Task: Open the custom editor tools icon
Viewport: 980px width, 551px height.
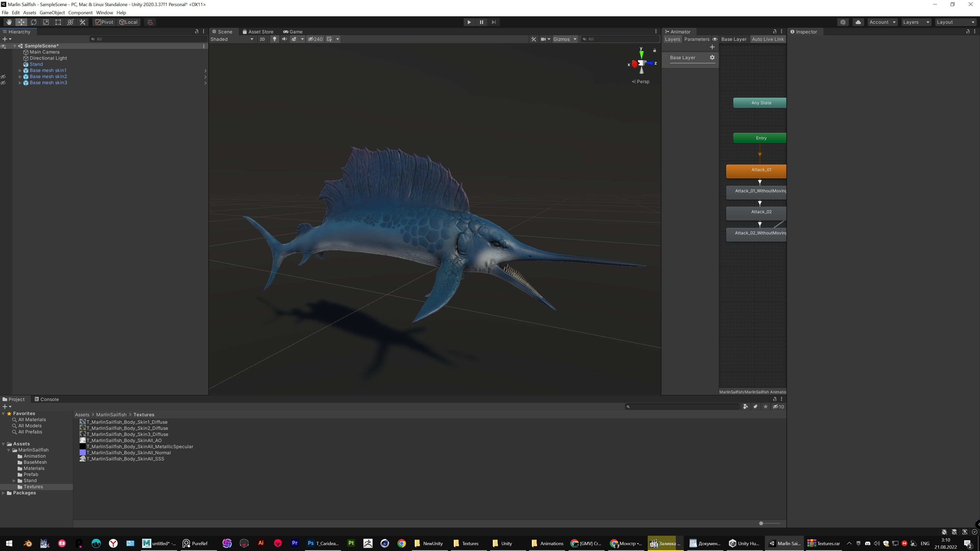Action: (82, 22)
